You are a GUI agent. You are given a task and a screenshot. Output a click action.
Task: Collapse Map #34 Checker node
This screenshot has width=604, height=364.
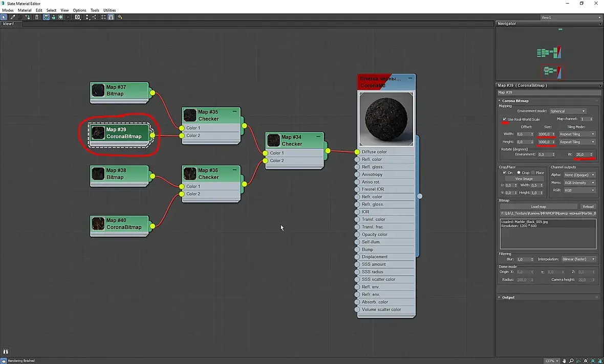318,136
